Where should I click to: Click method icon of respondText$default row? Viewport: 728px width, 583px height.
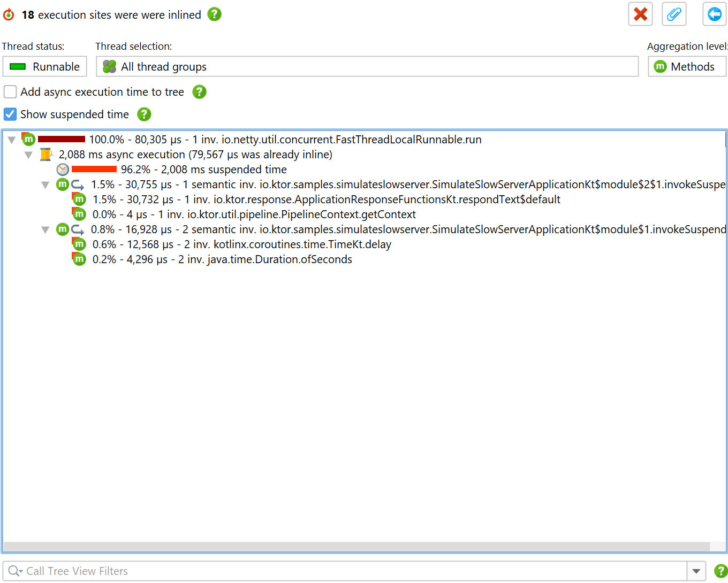79,200
